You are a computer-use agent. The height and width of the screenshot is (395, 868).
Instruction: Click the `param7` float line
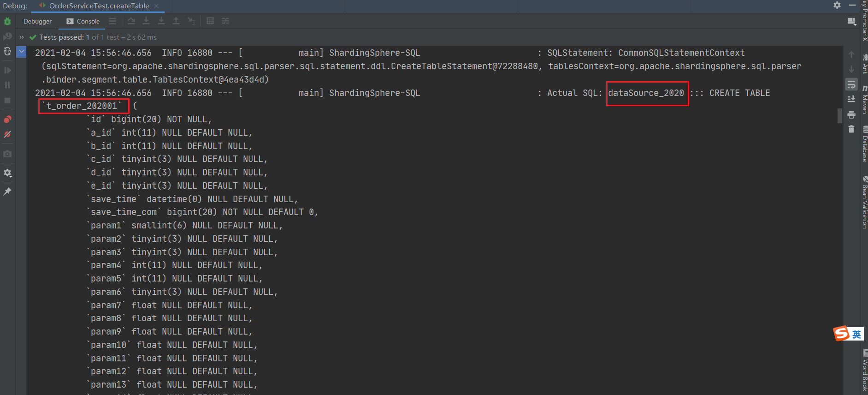170,305
